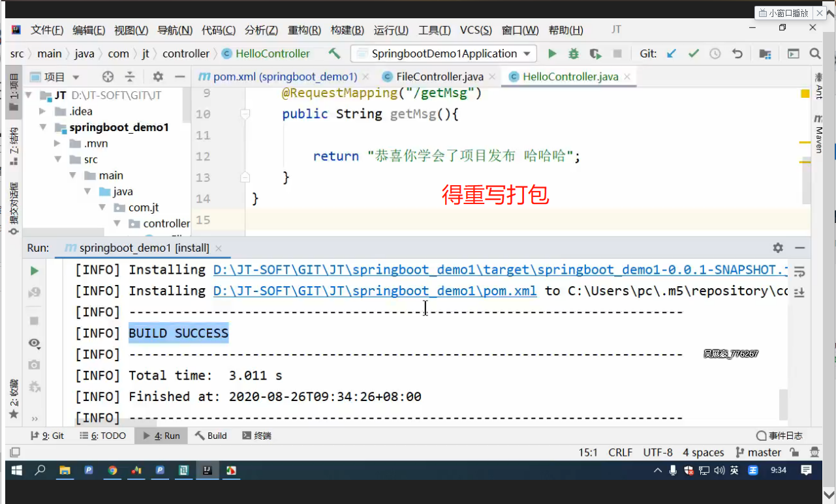Hide the Project panel with the minus icon
This screenshot has height=504, width=836.
pos(179,77)
